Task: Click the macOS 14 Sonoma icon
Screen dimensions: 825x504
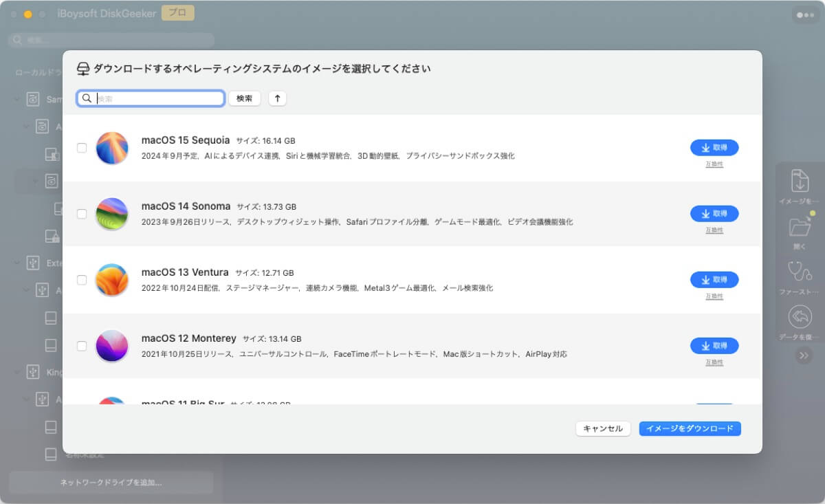Action: (x=112, y=214)
